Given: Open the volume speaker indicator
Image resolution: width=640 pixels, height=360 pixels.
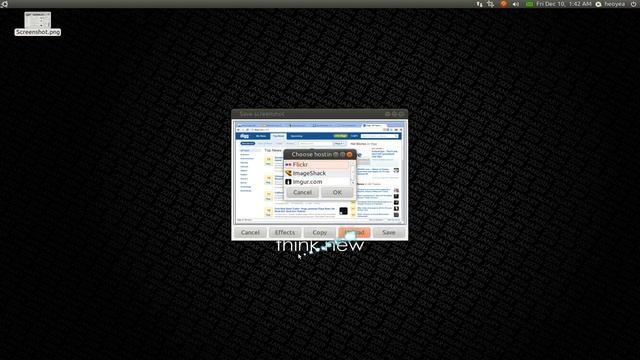Looking at the screenshot, I should pos(516,4).
